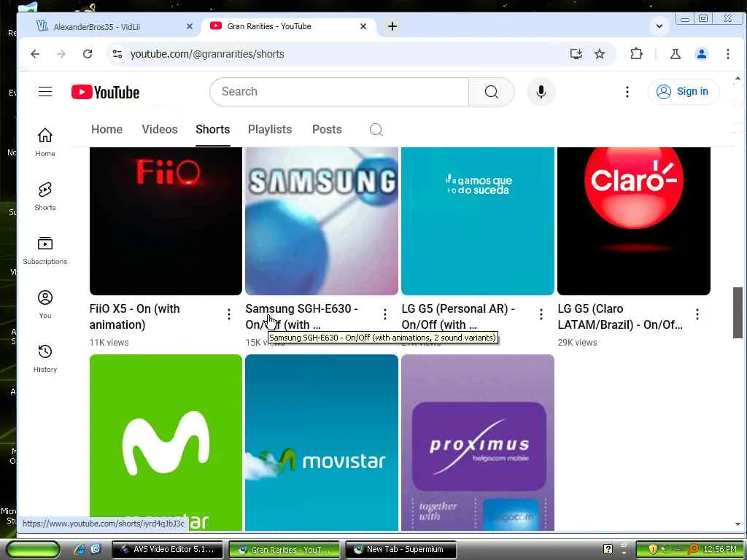
Task: Open the You sidebar item
Action: click(x=45, y=304)
